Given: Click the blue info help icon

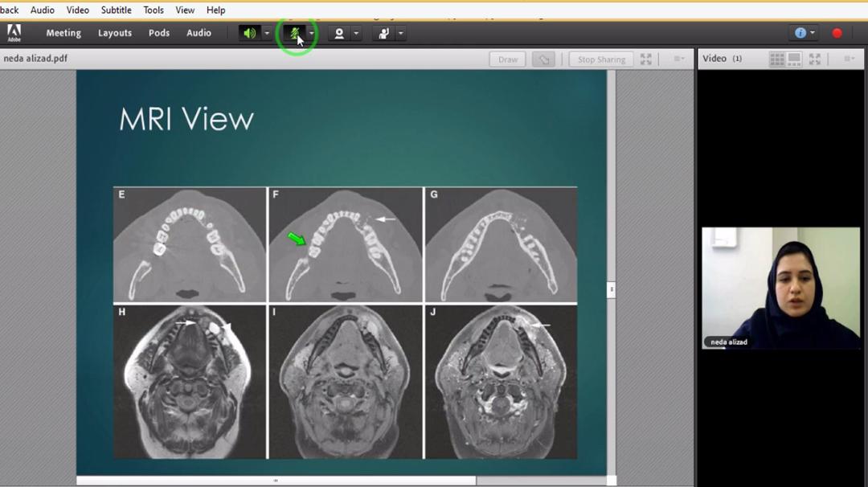Looking at the screenshot, I should pos(800,33).
